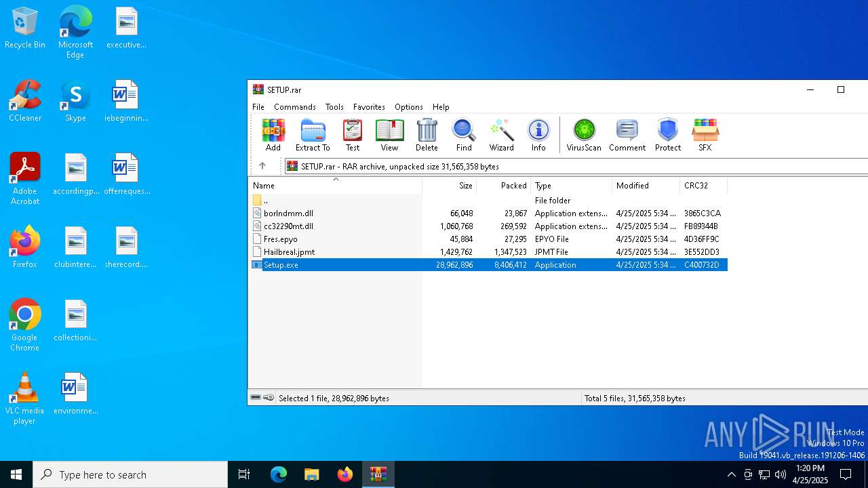This screenshot has height=488, width=868.
Task: Select the parent folder '..' row
Action: click(x=488, y=200)
